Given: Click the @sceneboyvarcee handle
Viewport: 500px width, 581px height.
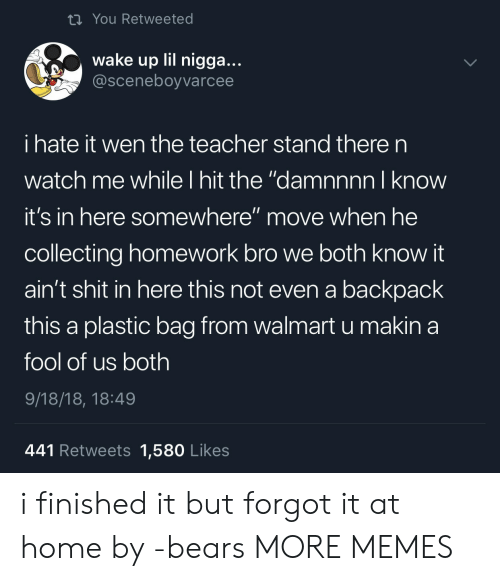Looking at the screenshot, I should pos(163,81).
